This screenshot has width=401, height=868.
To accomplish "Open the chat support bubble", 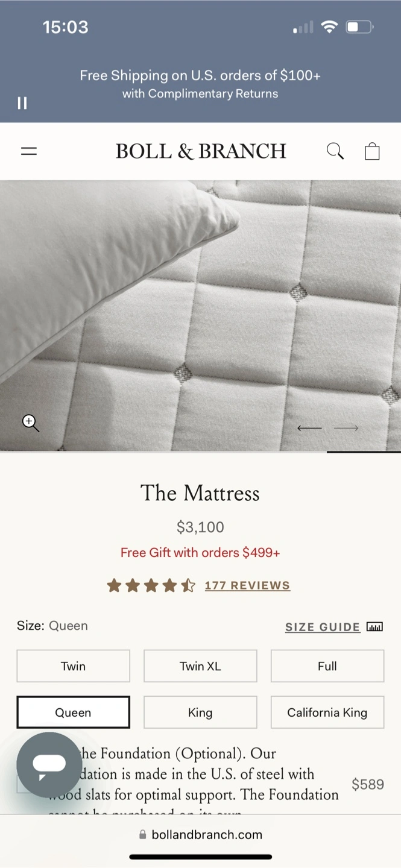I will tap(49, 765).
